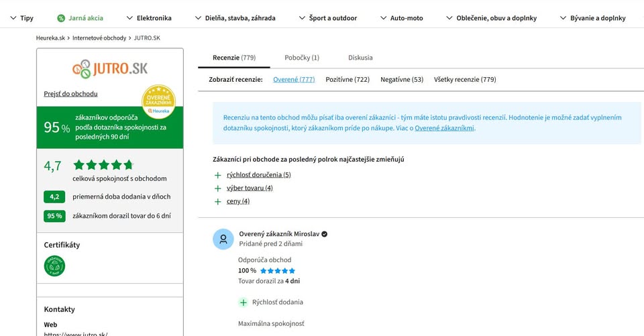Viewport: 644px width, 336px height.
Task: Click the Pridané pred 2 dňami text
Action: click(271, 244)
